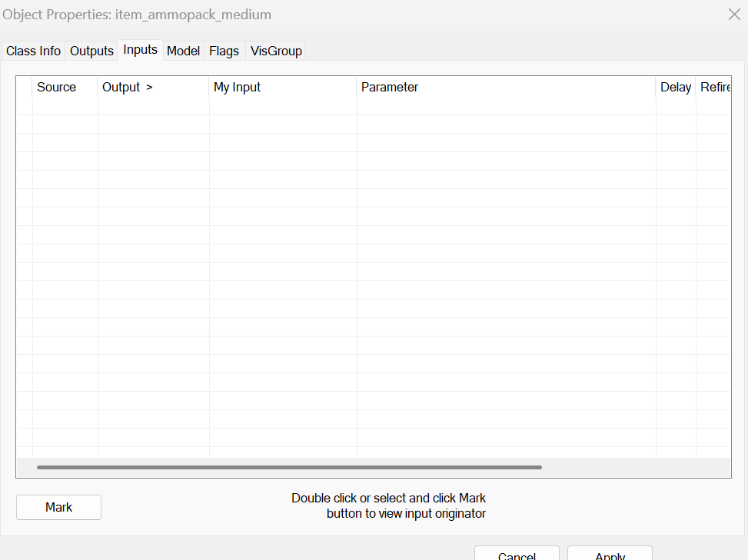Viewport: 748px width, 560px height.
Task: Close the Object Properties dialog
Action: coord(734,15)
